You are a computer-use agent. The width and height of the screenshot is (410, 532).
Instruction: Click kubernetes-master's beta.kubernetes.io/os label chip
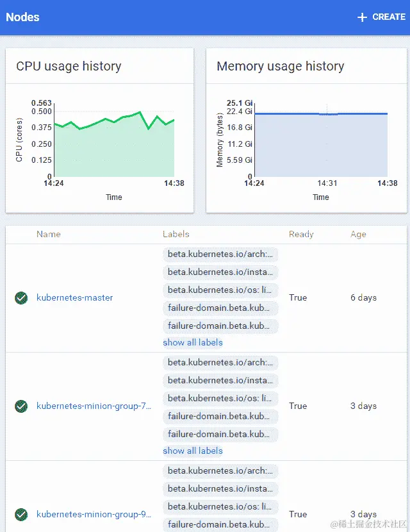pyautogui.click(x=220, y=290)
